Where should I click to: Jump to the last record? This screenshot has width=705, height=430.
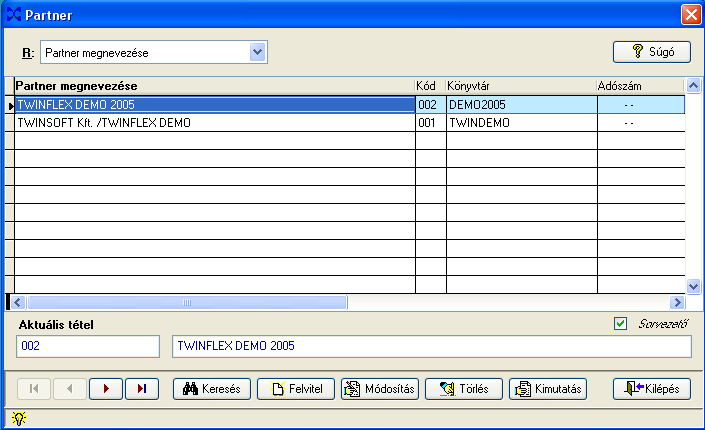point(142,389)
